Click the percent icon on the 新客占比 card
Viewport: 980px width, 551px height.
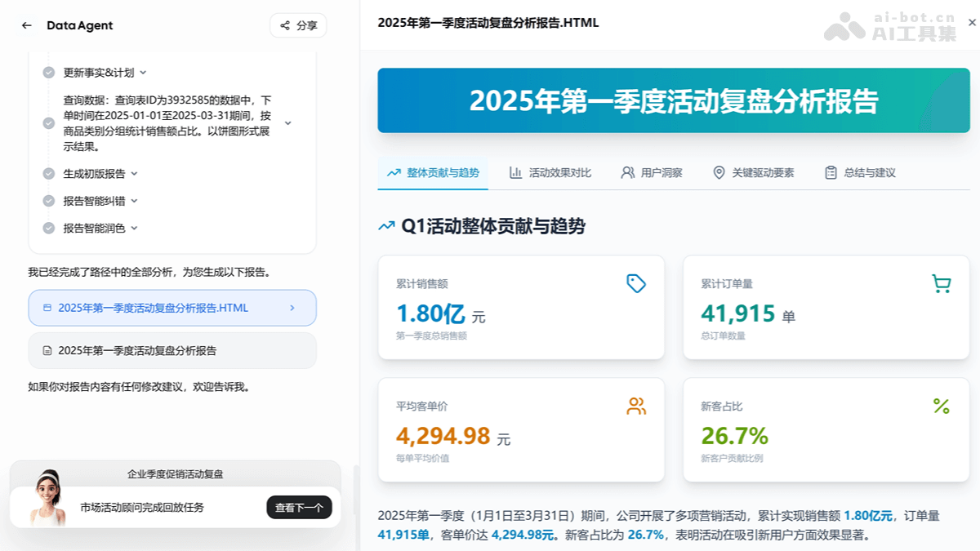942,405
